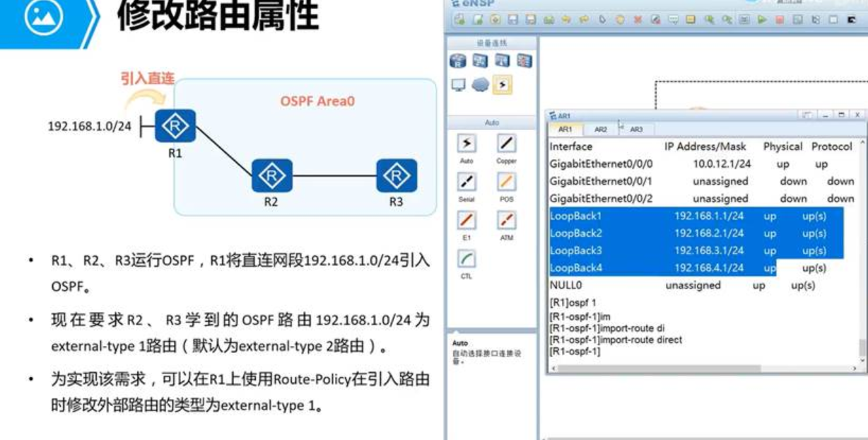Select the WLAN device category icon
Screen dimensions: 868x440
tap(503, 61)
